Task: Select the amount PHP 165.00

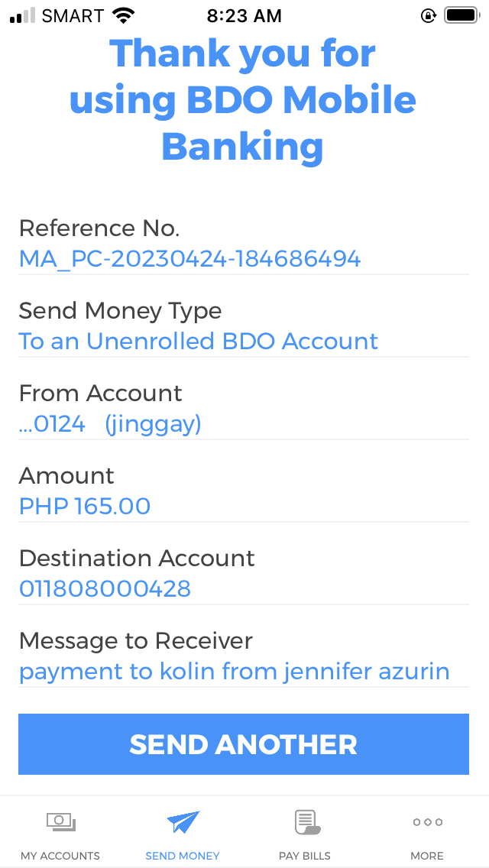Action: [x=85, y=507]
